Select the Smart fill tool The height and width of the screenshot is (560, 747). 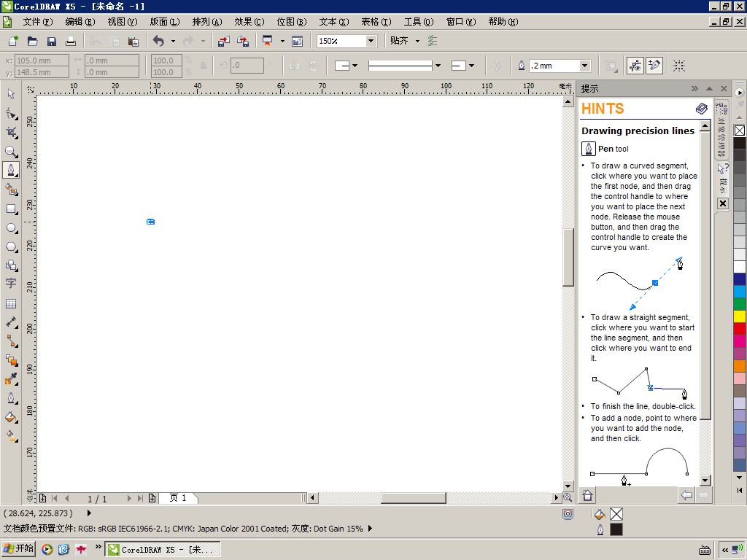click(x=11, y=189)
